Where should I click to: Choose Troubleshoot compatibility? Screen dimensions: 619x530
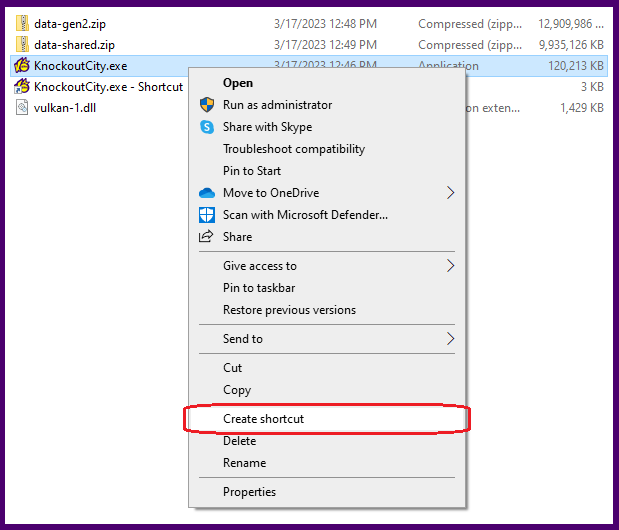[293, 149]
